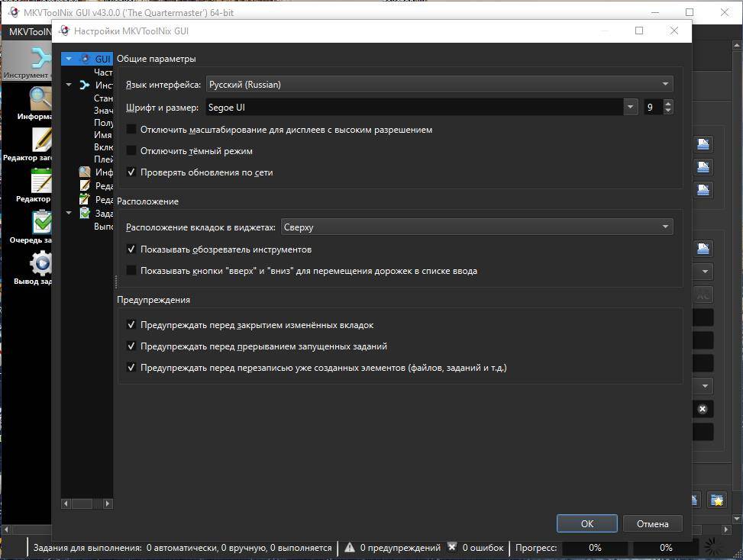This screenshot has width=743, height=560.
Task: Select the Вкл tree item
Action: click(x=103, y=147)
